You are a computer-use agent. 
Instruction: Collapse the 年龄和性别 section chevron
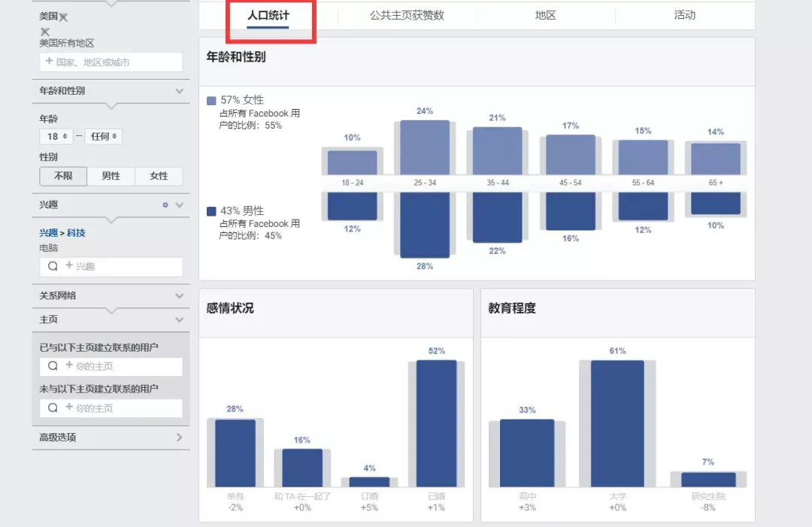[179, 91]
